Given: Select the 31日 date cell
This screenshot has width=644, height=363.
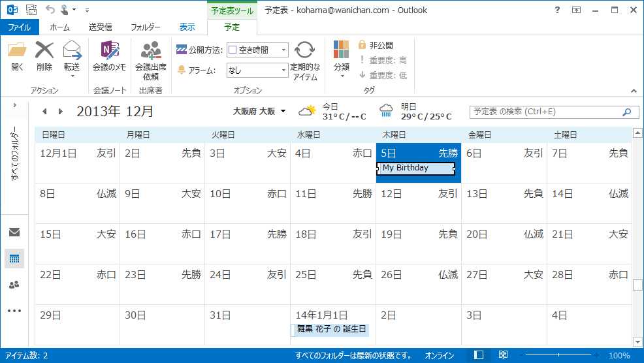Looking at the screenshot, I should pyautogui.click(x=248, y=325).
